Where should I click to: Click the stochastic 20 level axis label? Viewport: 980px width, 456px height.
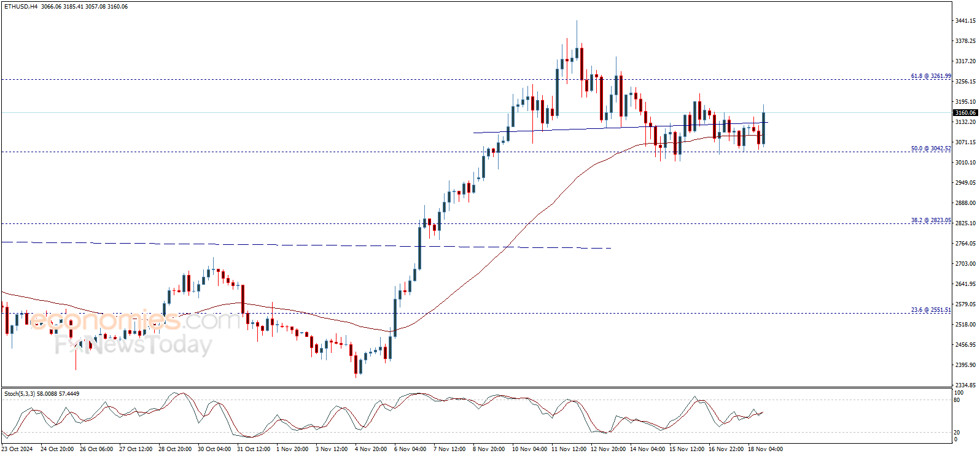[957, 433]
